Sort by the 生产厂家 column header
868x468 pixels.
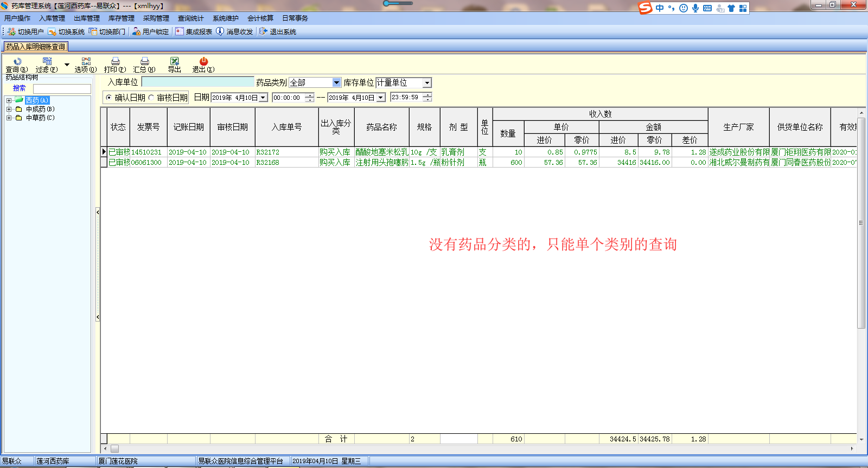(x=739, y=127)
